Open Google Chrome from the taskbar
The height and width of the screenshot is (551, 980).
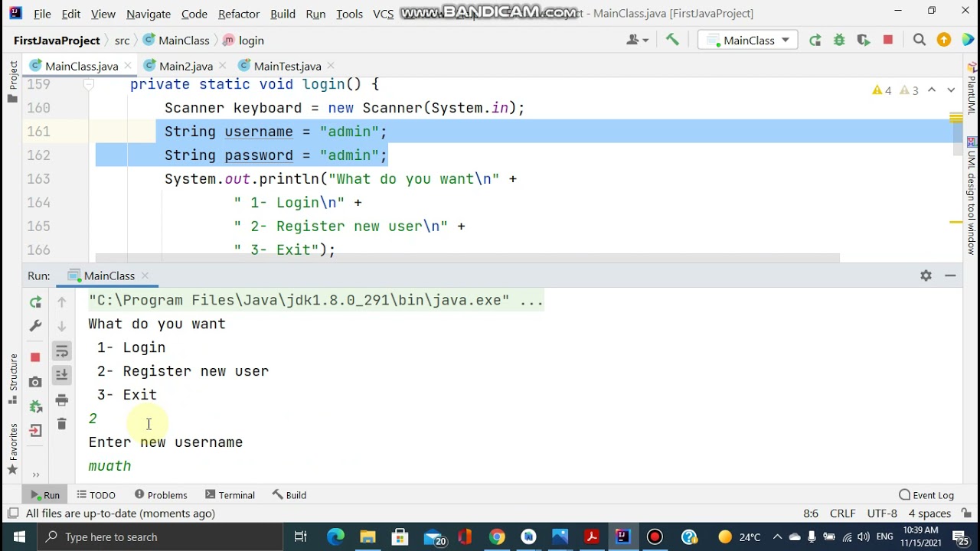coord(497,536)
